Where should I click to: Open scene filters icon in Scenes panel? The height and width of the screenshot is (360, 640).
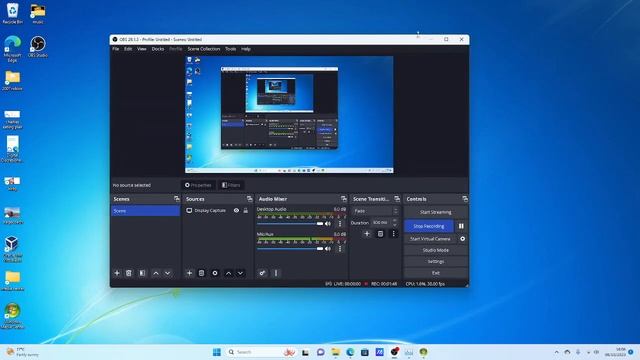tap(142, 273)
